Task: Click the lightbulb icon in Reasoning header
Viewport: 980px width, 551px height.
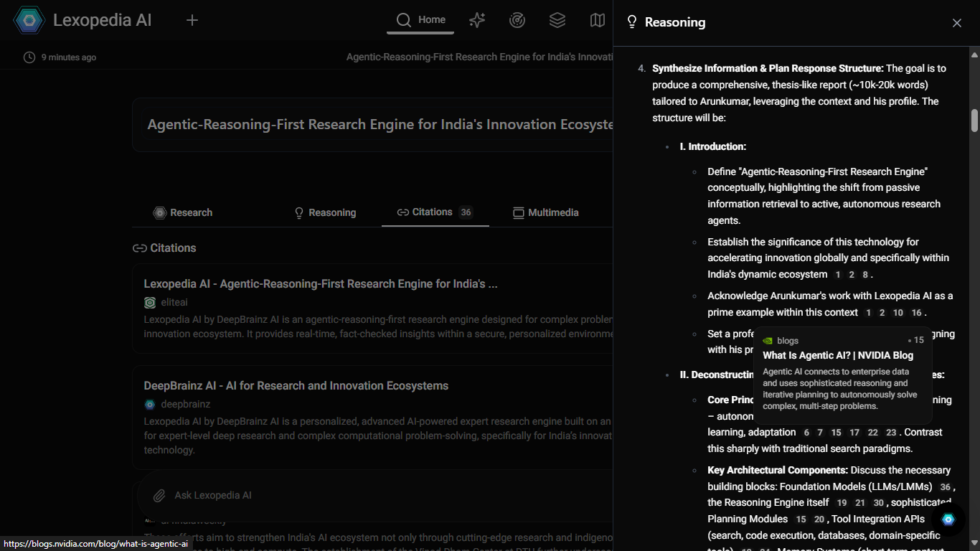Action: pyautogui.click(x=632, y=22)
